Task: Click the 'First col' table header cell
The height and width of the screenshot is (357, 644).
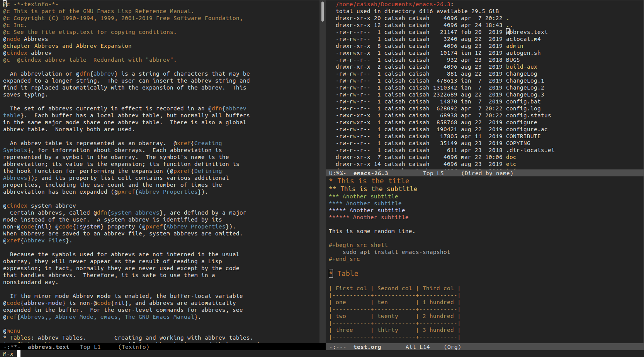Action: pos(351,288)
